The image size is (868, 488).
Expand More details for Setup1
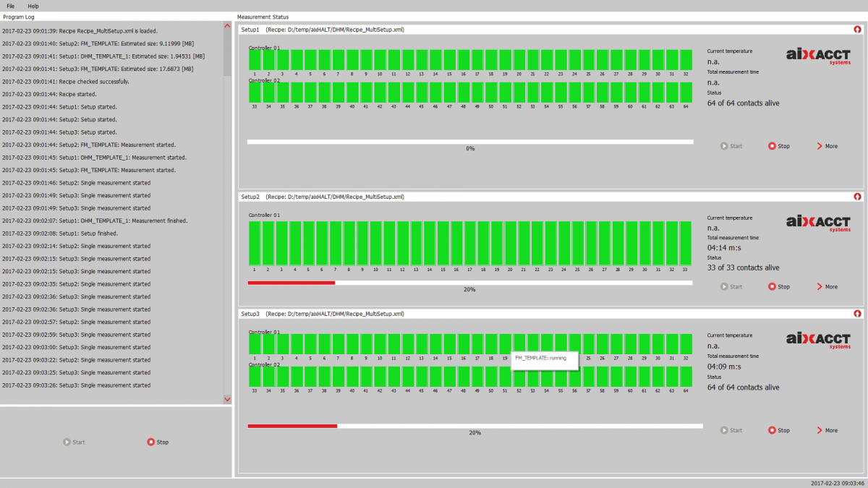click(x=827, y=146)
